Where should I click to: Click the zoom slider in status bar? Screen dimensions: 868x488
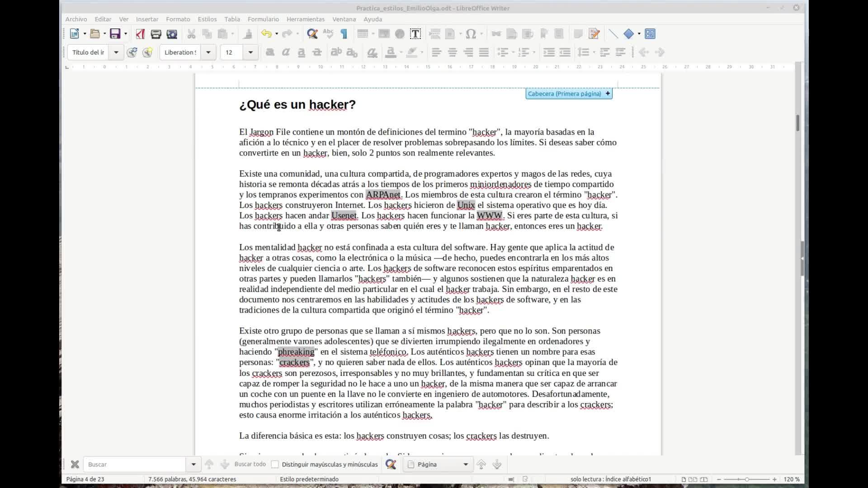click(x=746, y=479)
